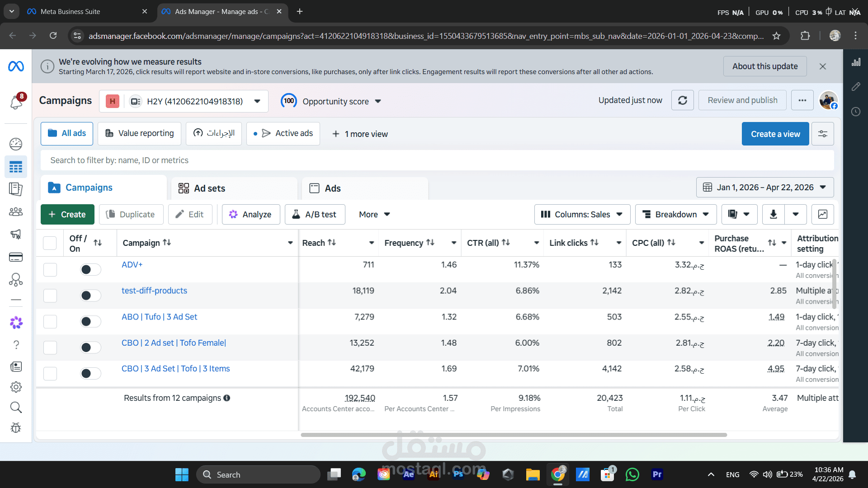868x488 pixels.
Task: Open the pencil edit icon on right rail
Action: (x=856, y=87)
